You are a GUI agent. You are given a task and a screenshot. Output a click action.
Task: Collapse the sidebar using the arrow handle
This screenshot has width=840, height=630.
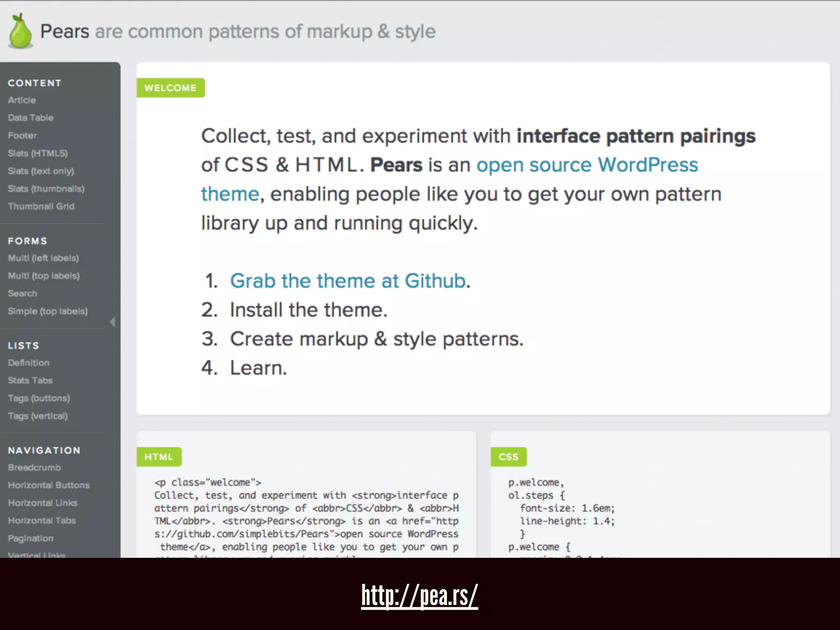tap(113, 322)
